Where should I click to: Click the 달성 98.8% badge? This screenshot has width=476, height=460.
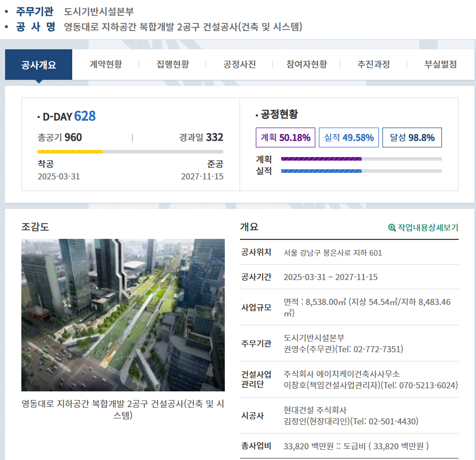point(412,137)
